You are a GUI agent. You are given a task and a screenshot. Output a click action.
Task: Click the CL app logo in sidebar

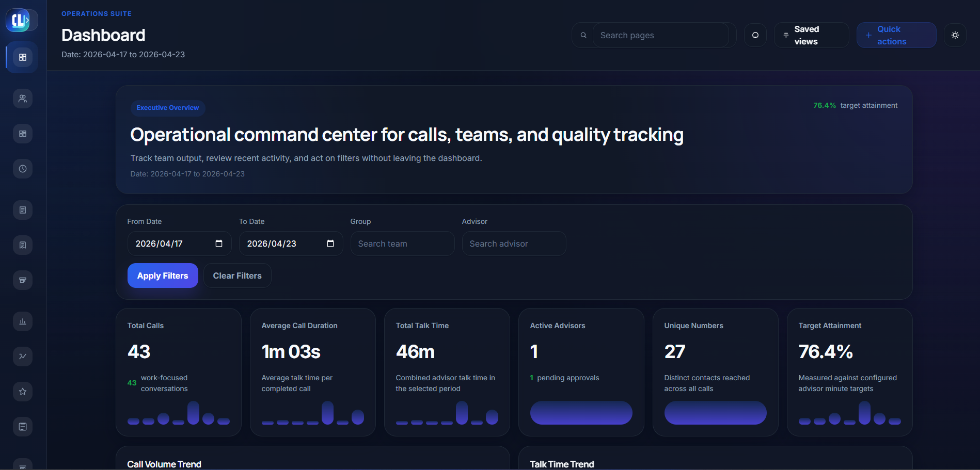coord(18,20)
